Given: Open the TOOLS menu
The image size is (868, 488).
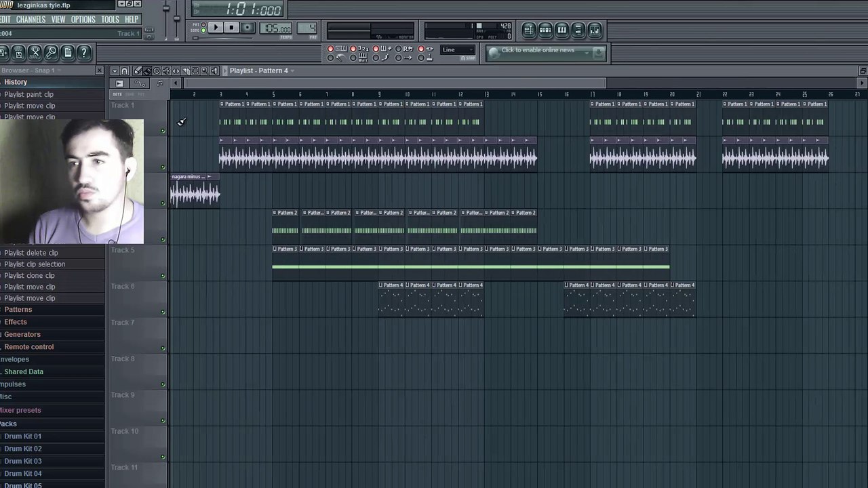Looking at the screenshot, I should 111,20.
